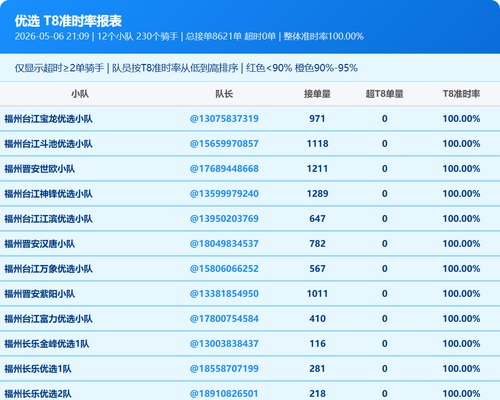Open captain mention @18910826501
The image size is (500, 400).
[x=224, y=394]
